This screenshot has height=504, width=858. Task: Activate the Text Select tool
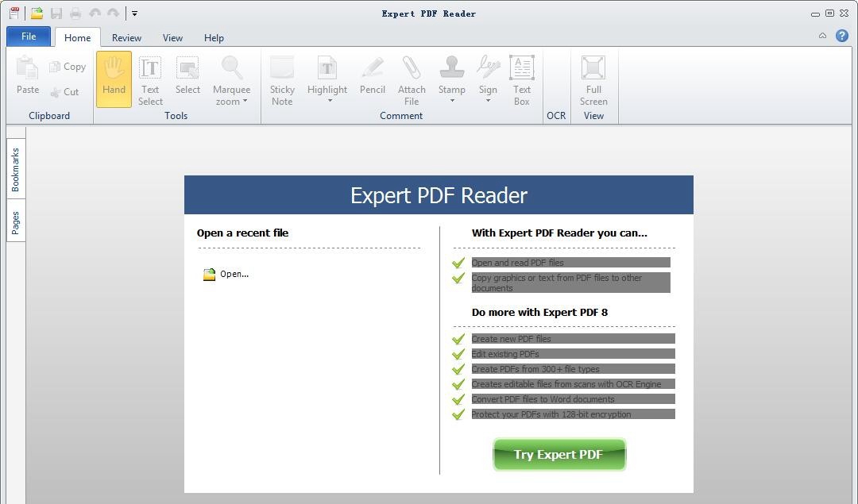tap(150, 80)
